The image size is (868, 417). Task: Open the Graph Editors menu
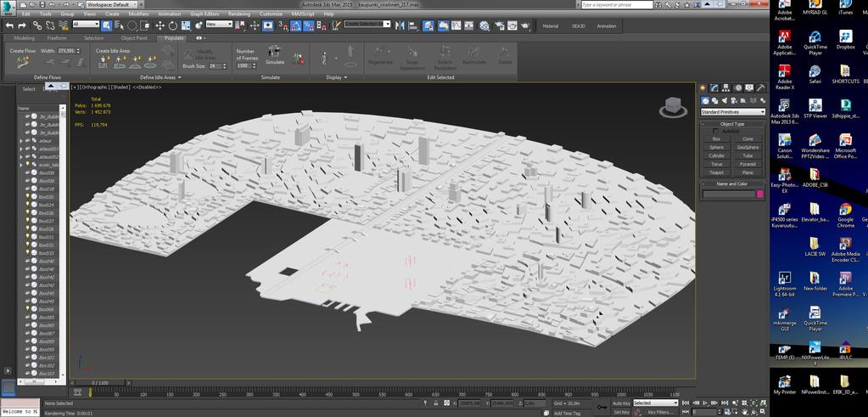click(204, 14)
